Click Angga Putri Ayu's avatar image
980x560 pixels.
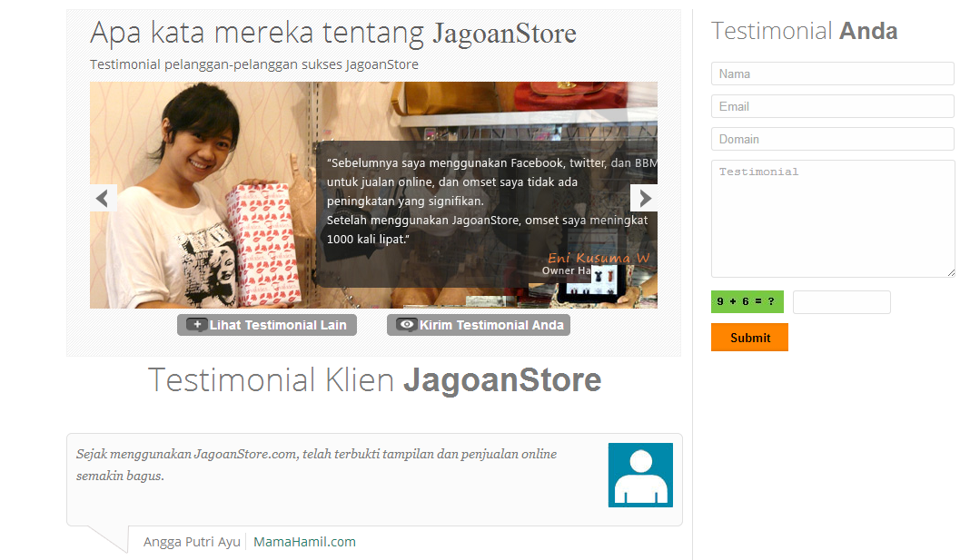(640, 475)
